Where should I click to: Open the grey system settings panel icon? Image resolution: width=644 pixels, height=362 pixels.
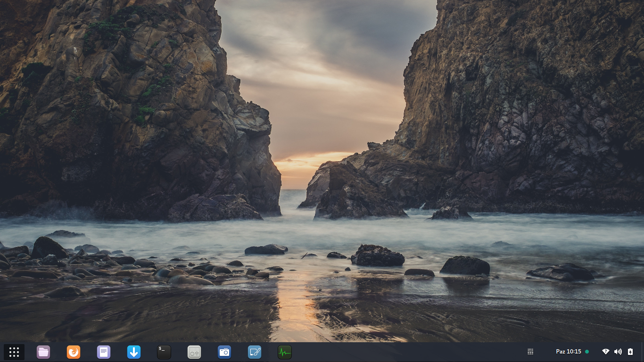(194, 352)
